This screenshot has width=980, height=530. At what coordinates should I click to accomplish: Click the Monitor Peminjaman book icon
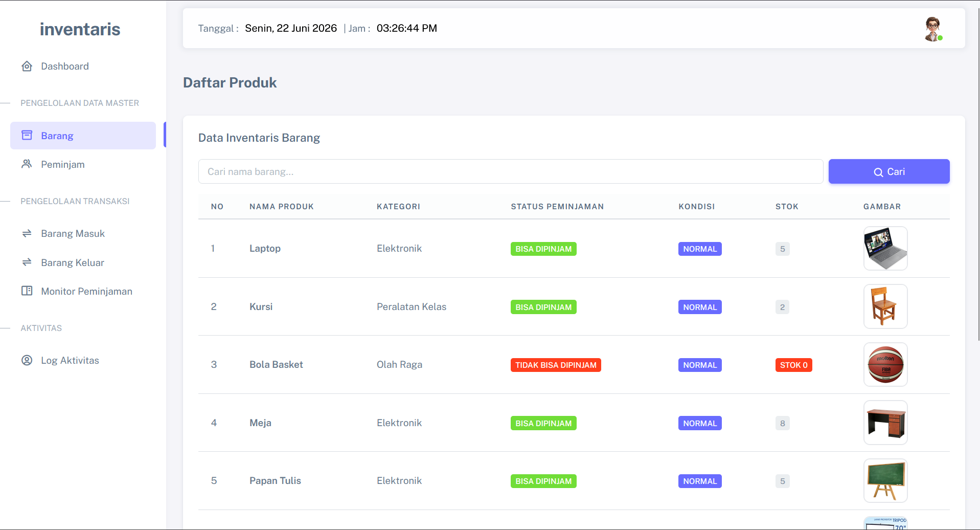coord(27,291)
